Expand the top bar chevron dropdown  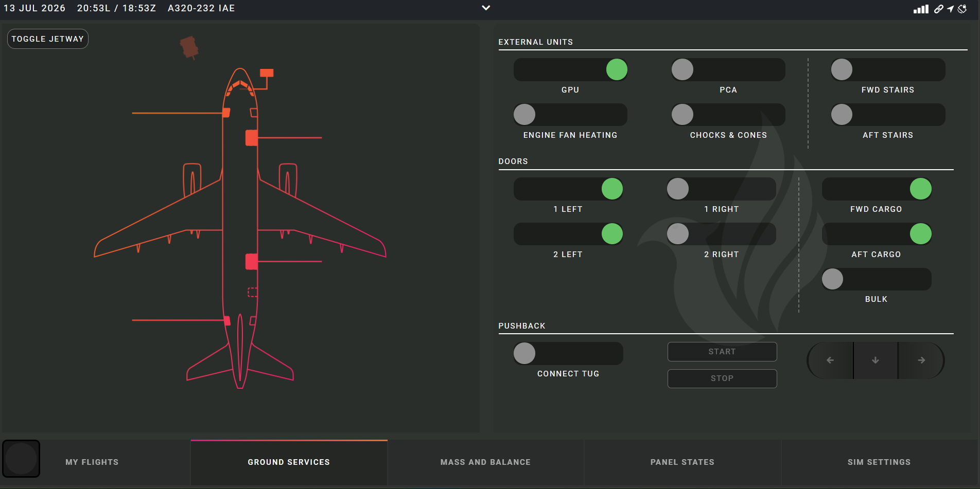486,8
